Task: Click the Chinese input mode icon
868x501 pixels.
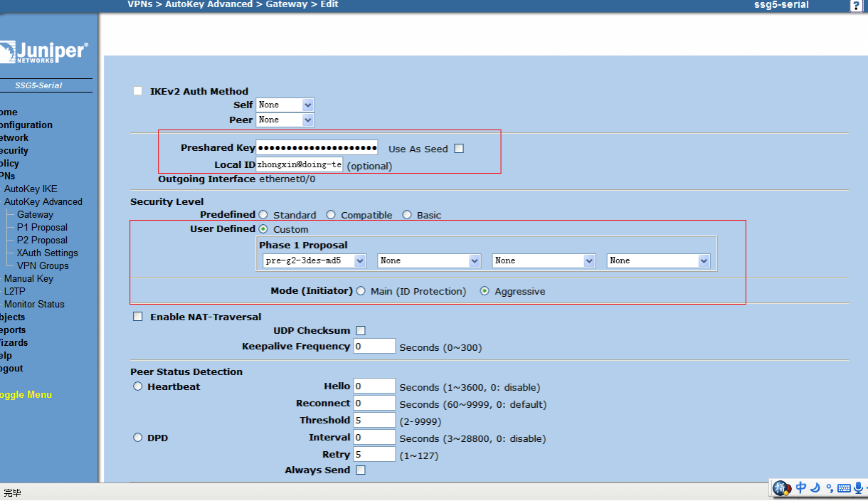Action: click(801, 487)
